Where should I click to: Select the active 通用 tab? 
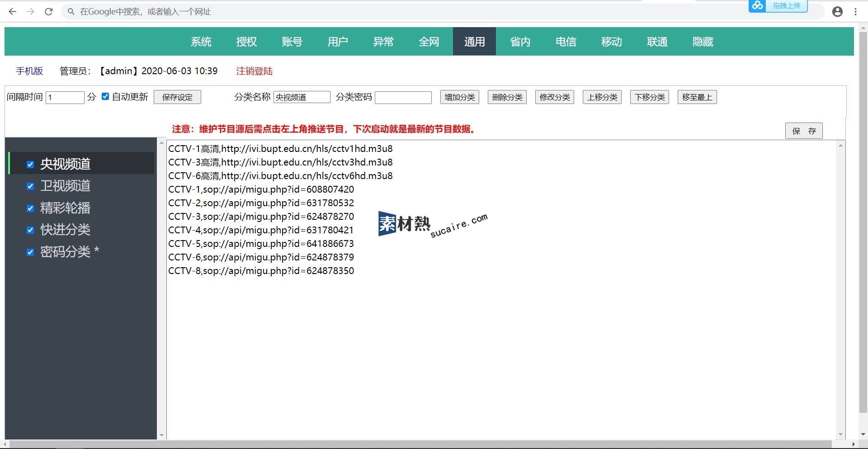[x=474, y=42]
